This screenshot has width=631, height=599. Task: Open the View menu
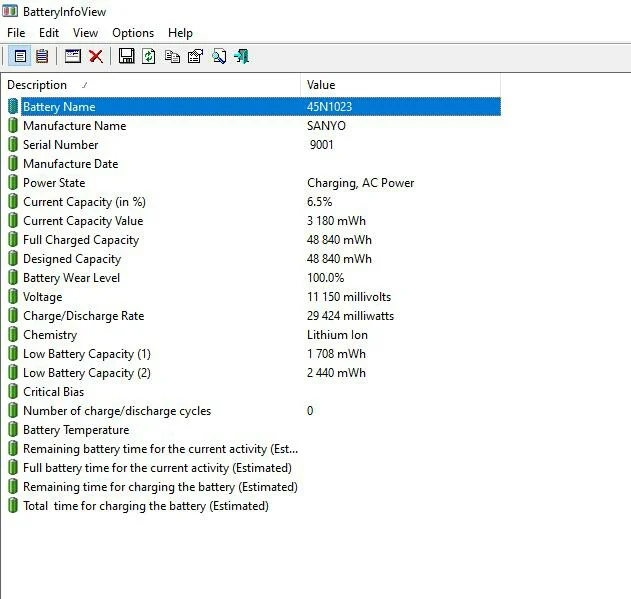(x=85, y=33)
